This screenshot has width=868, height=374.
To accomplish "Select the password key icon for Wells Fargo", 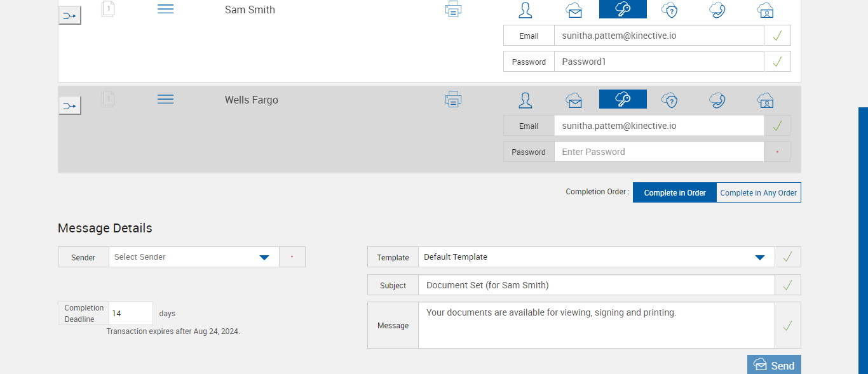I will 623,99.
